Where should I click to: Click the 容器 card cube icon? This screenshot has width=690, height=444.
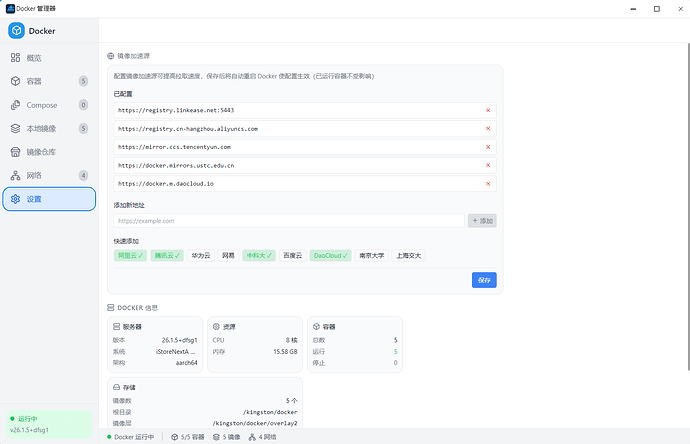pos(316,327)
